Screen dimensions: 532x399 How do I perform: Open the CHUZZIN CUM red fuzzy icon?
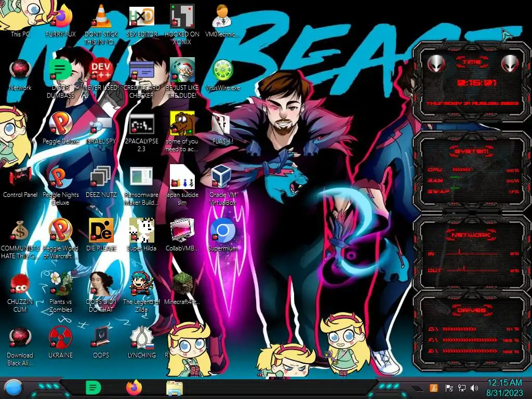coord(20,292)
